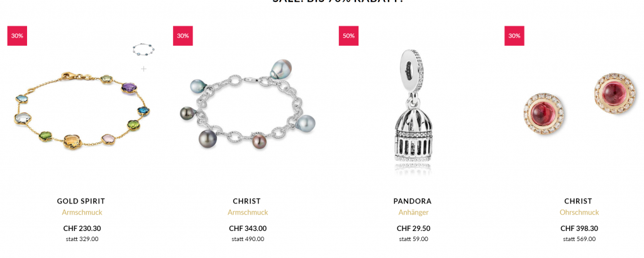Click the PANDORA brand name

(x=413, y=201)
